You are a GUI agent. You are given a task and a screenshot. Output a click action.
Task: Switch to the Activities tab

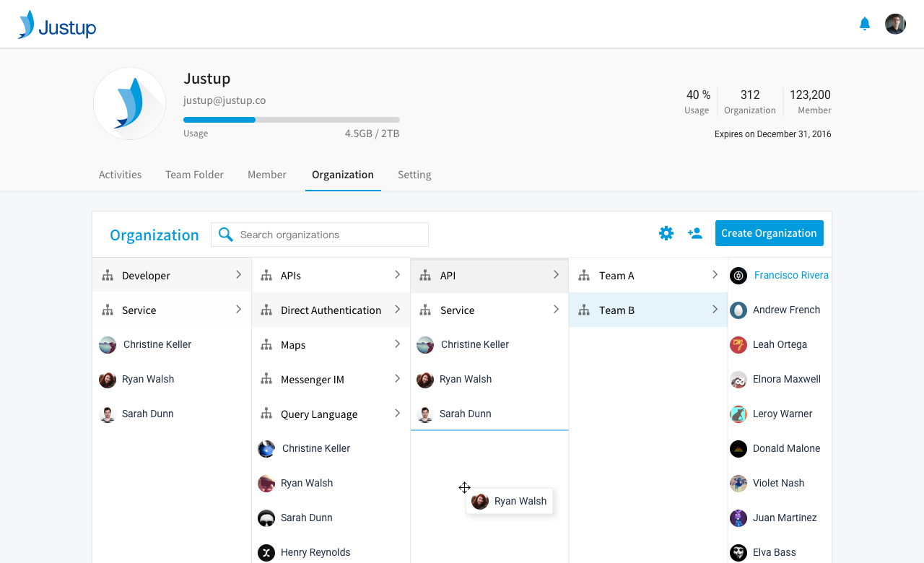click(x=120, y=175)
